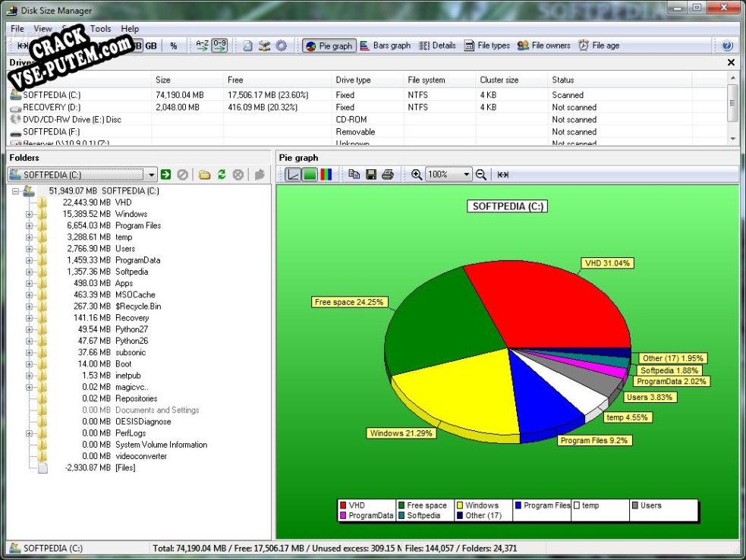The image size is (746, 560).
Task: Print the pie graph
Action: (x=388, y=175)
